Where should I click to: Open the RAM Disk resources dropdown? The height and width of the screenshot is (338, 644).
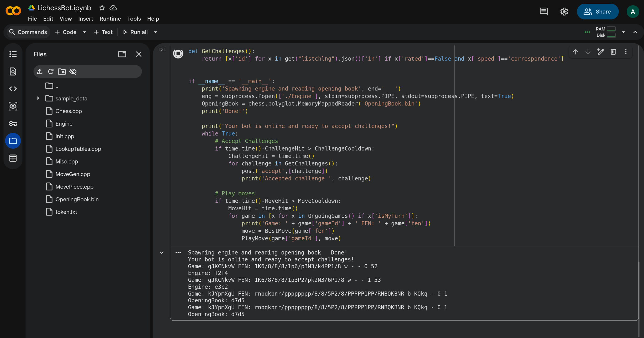point(624,32)
